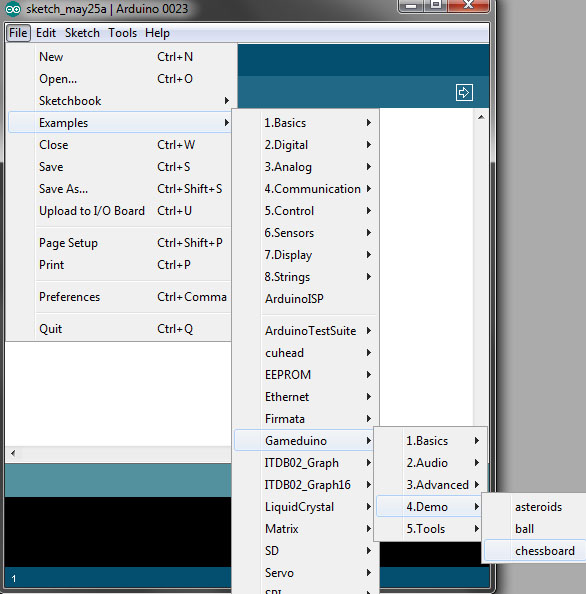This screenshot has width=586, height=594.
Task: Minimize the Arduino window
Action: [411, 5]
